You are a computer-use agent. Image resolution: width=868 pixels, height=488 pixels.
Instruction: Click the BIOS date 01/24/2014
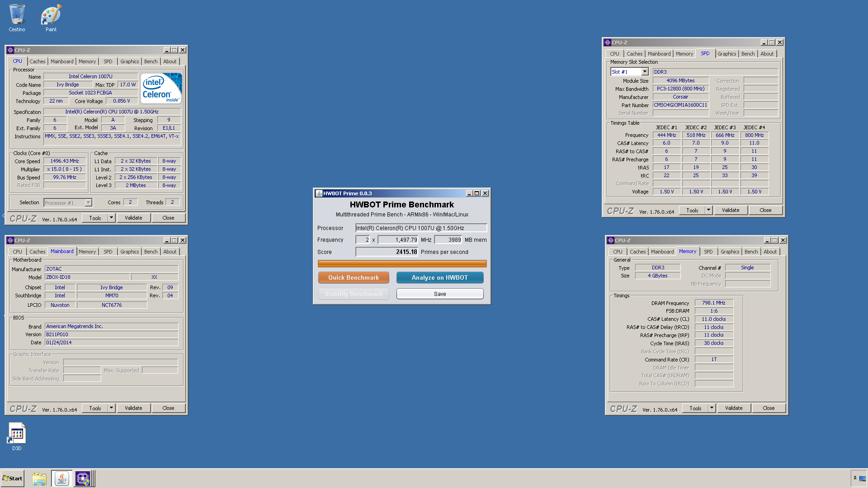pos(111,343)
